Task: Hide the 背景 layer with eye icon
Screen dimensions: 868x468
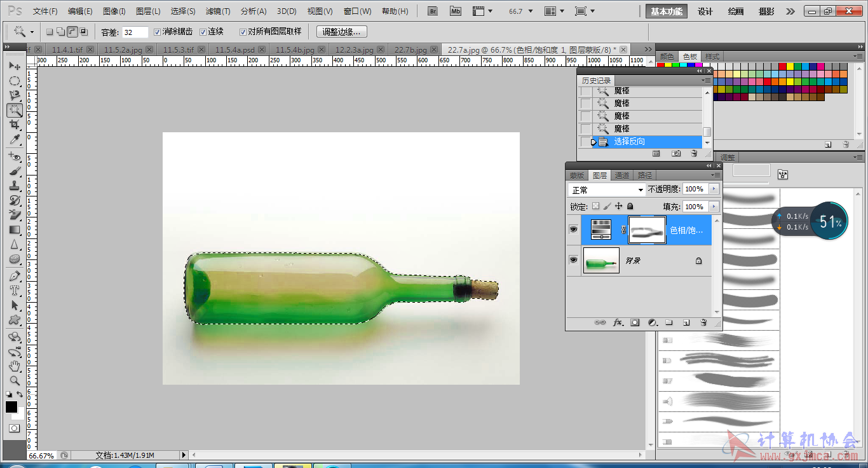Action: [573, 260]
